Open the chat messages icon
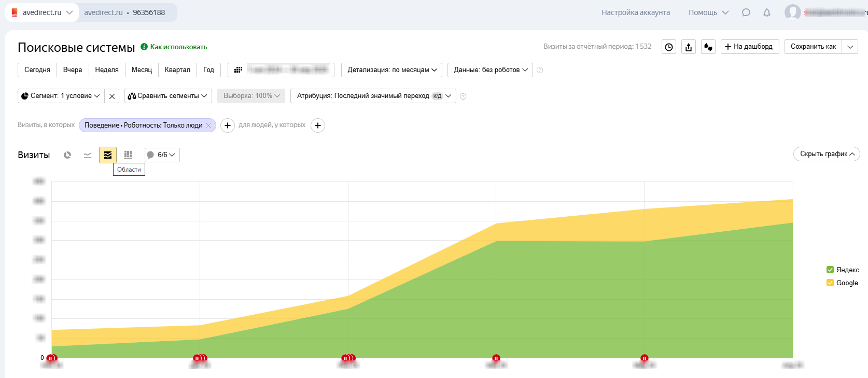The height and width of the screenshot is (378, 868). 746,12
